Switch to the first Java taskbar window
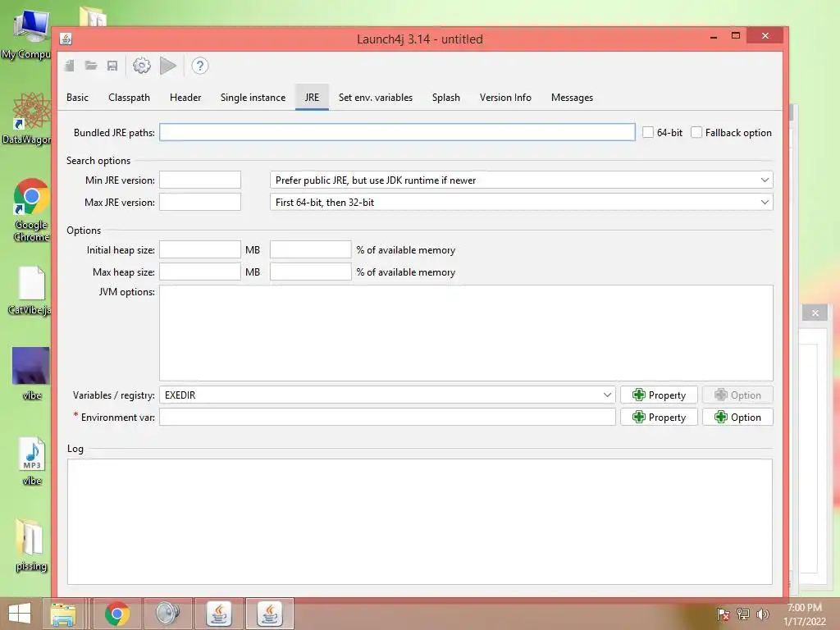 click(x=218, y=614)
